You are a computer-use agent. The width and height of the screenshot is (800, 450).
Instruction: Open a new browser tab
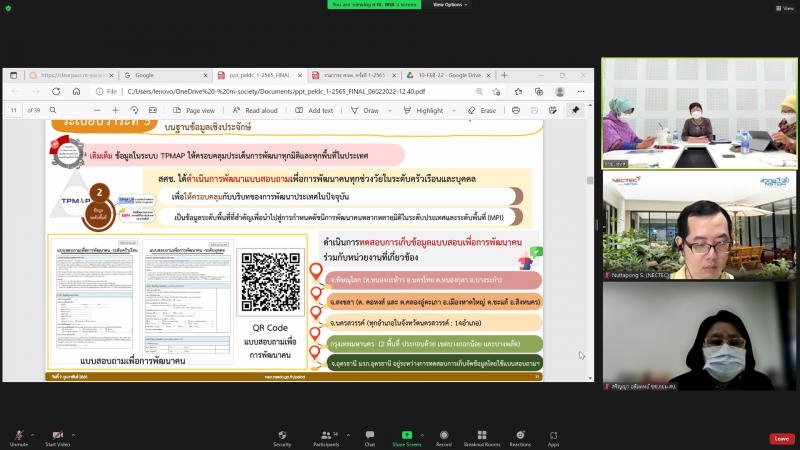[504, 75]
